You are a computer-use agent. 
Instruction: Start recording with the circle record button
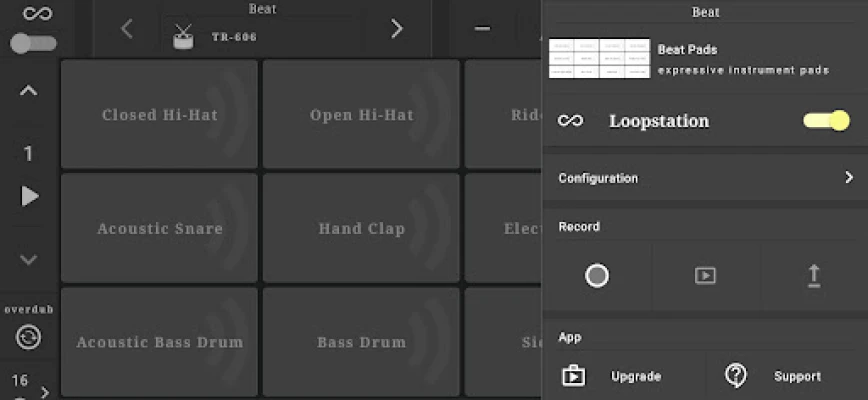597,276
